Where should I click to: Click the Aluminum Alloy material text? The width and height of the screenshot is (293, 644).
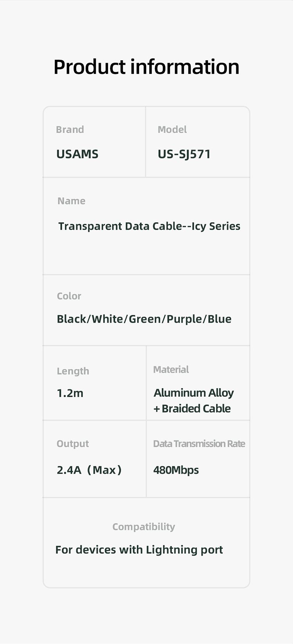(x=194, y=393)
